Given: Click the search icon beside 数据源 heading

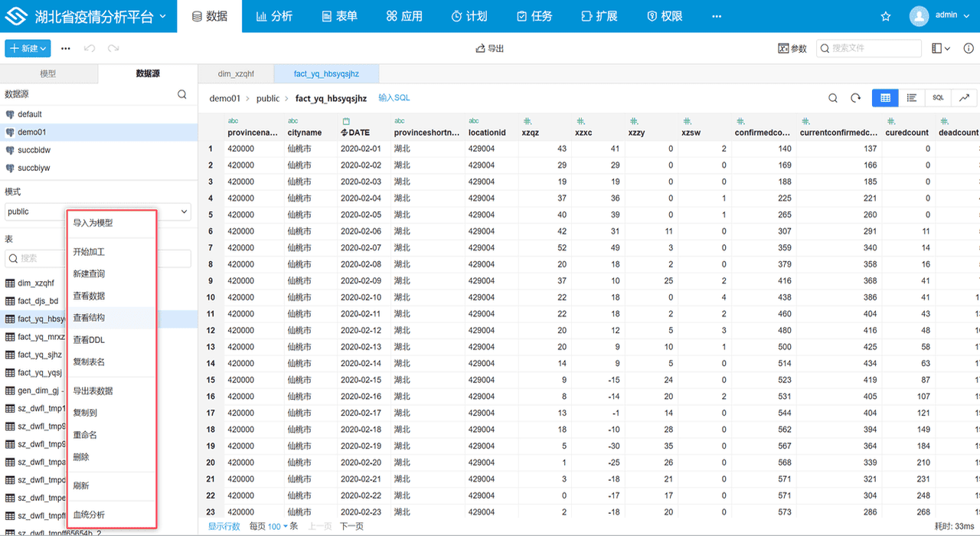Looking at the screenshot, I should coord(182,94).
